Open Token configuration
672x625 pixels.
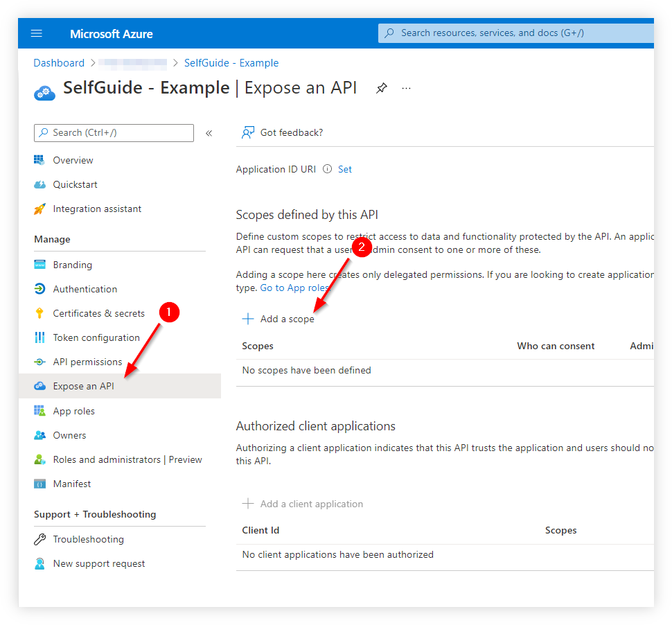(96, 337)
